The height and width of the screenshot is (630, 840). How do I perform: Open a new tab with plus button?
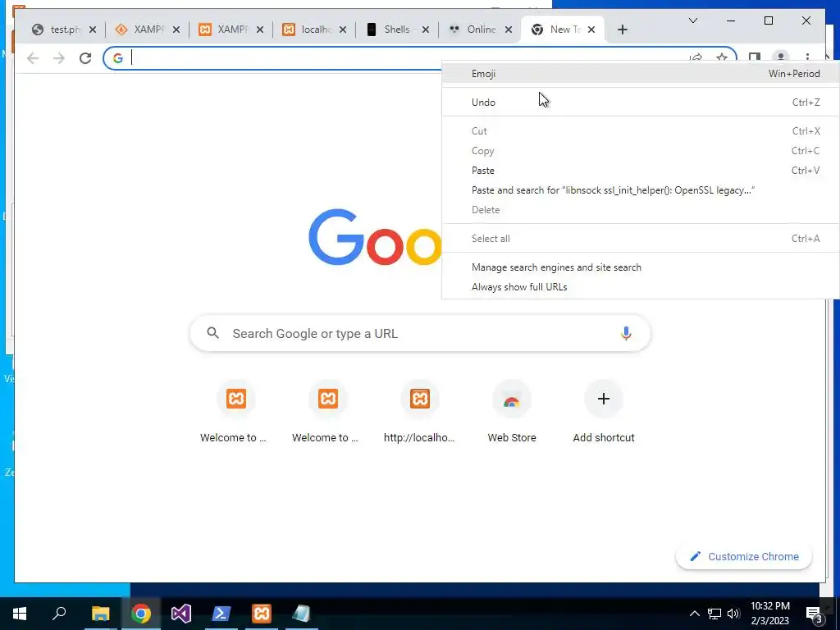point(622,30)
